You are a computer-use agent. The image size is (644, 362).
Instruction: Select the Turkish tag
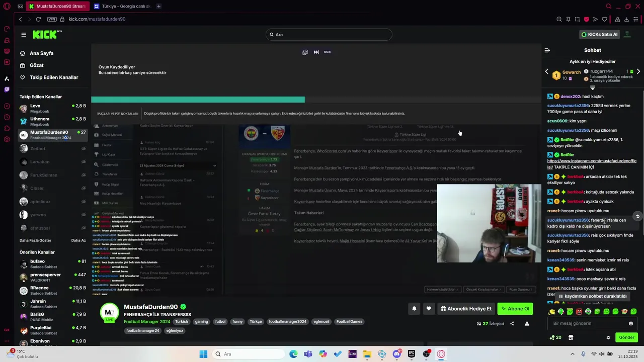(x=182, y=322)
